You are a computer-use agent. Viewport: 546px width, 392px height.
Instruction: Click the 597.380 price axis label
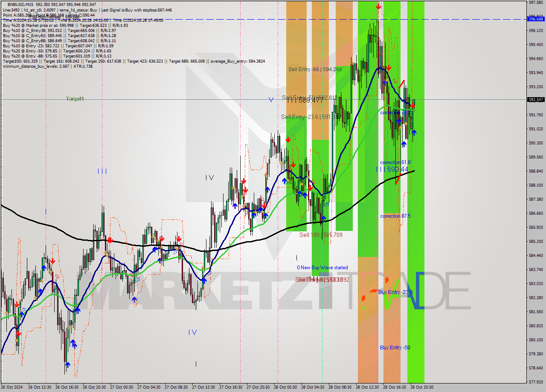pos(536,2)
